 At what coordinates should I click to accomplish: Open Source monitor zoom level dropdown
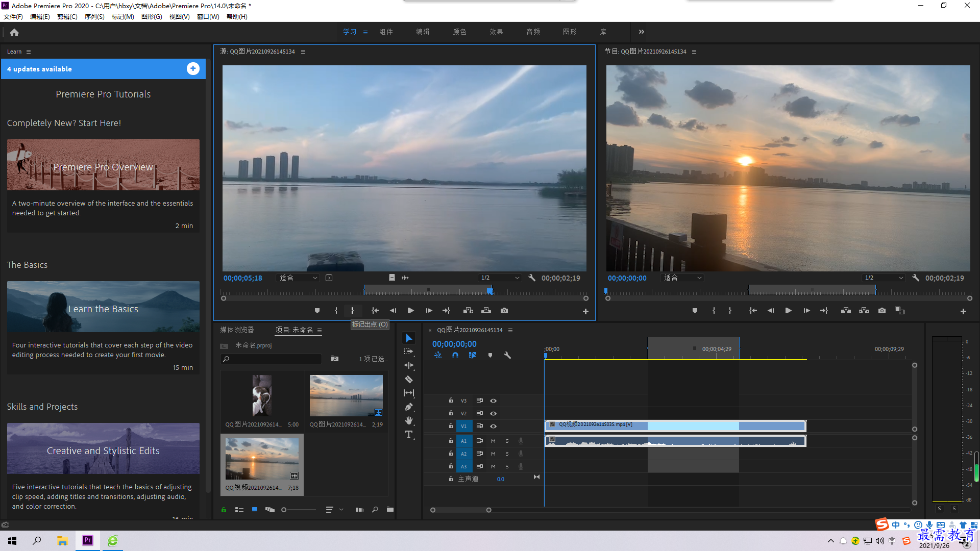point(298,278)
